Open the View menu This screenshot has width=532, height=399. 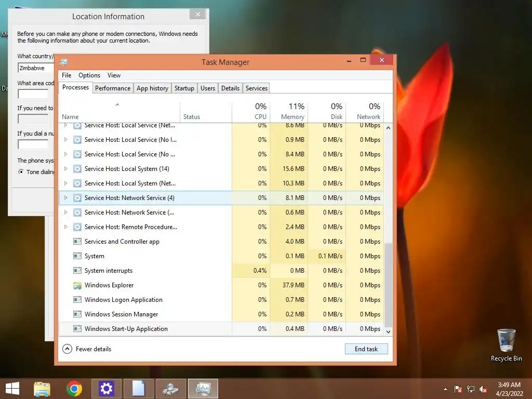[x=114, y=75]
